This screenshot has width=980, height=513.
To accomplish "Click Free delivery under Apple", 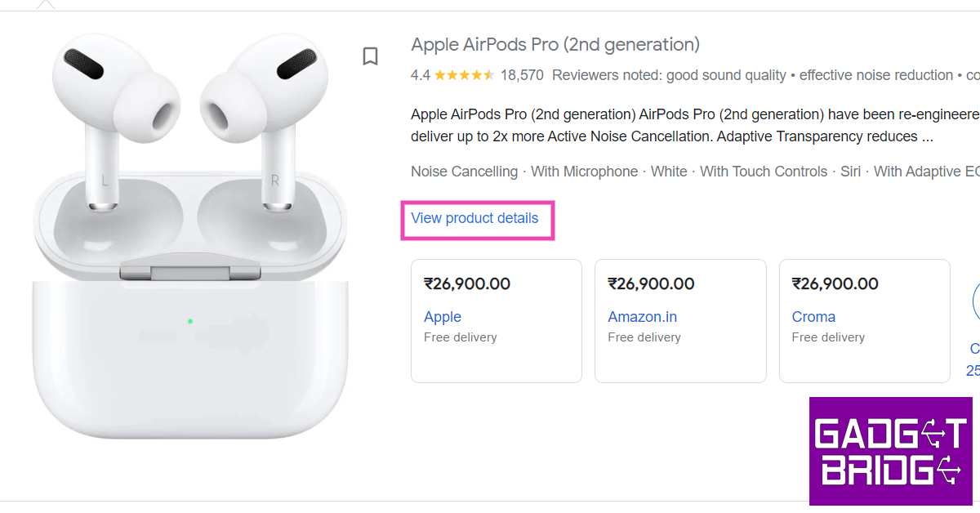I will pos(461,337).
